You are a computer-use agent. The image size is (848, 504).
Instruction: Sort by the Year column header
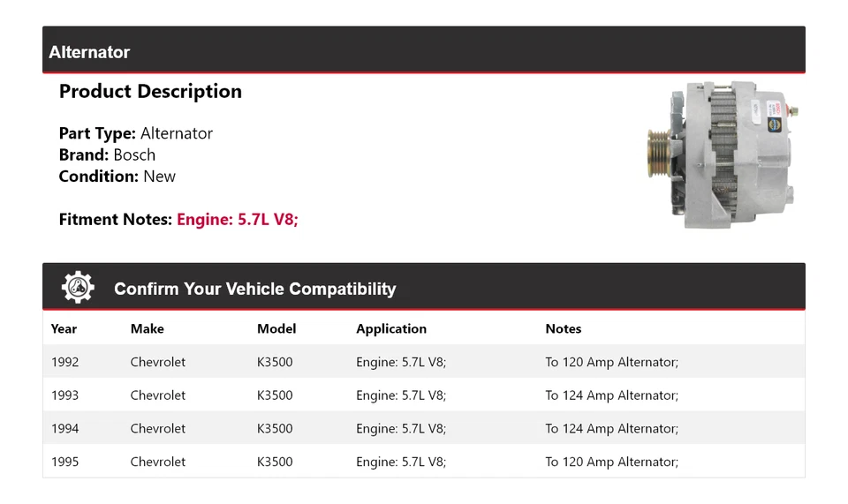(x=64, y=328)
